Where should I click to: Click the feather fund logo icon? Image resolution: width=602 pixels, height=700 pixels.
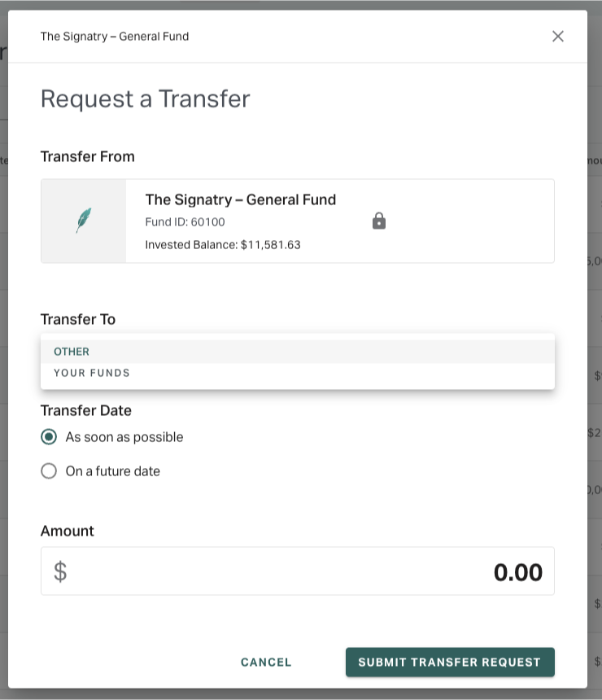[84, 221]
